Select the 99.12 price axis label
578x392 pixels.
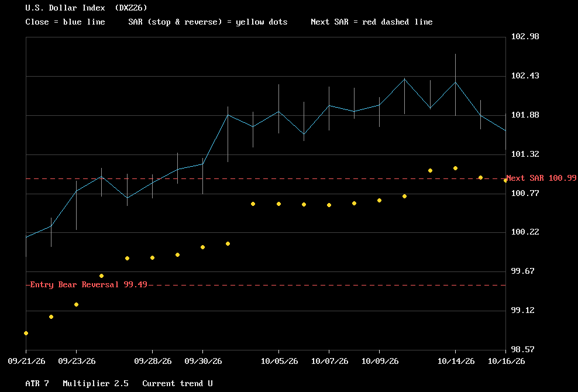coord(522,311)
